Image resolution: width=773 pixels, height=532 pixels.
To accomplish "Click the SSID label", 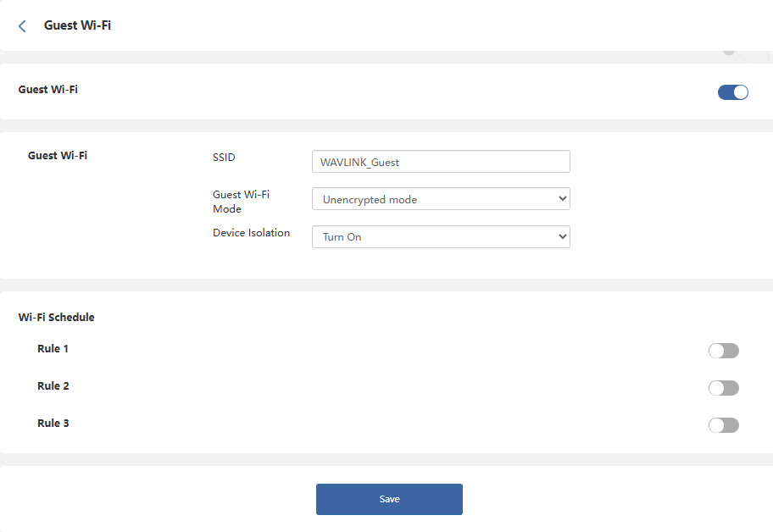I will (224, 158).
